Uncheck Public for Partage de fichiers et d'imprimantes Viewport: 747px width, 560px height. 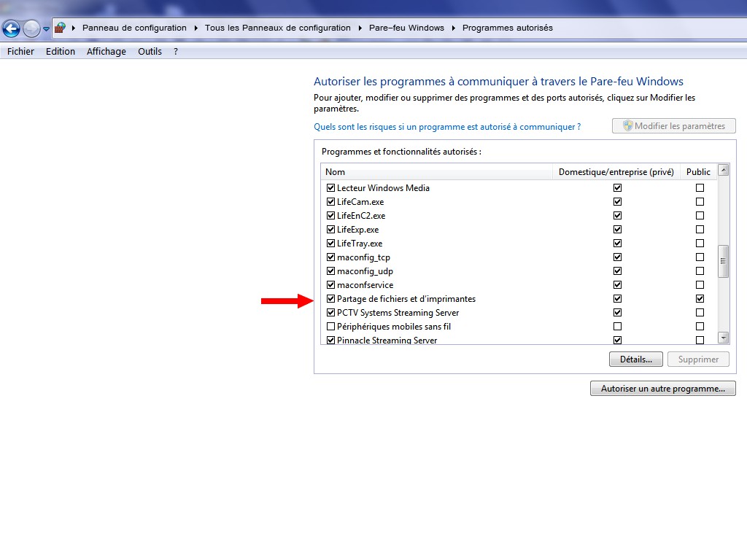pos(700,299)
